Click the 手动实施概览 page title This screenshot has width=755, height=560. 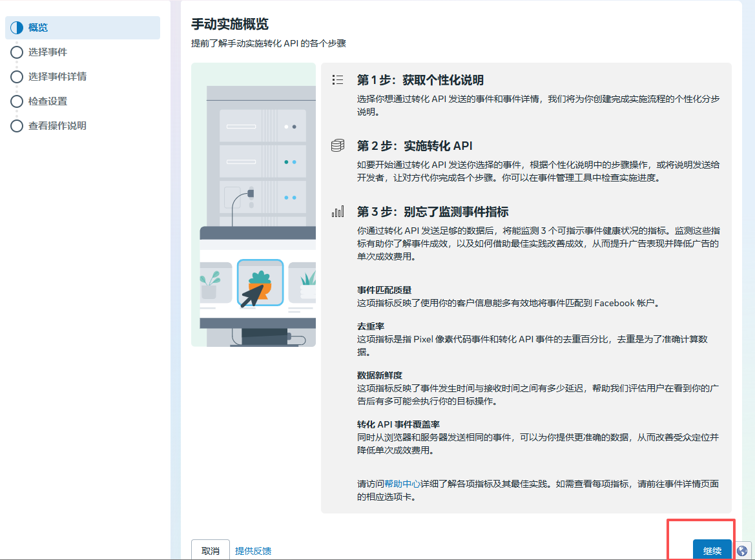pos(230,25)
